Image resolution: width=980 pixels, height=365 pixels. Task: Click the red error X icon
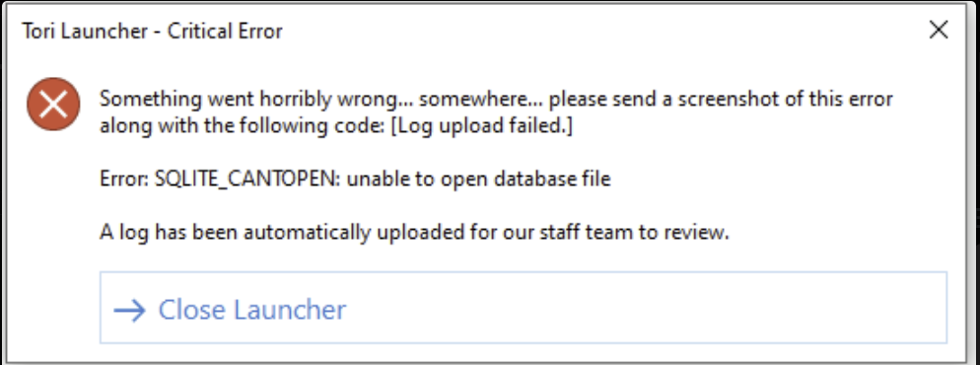click(53, 105)
